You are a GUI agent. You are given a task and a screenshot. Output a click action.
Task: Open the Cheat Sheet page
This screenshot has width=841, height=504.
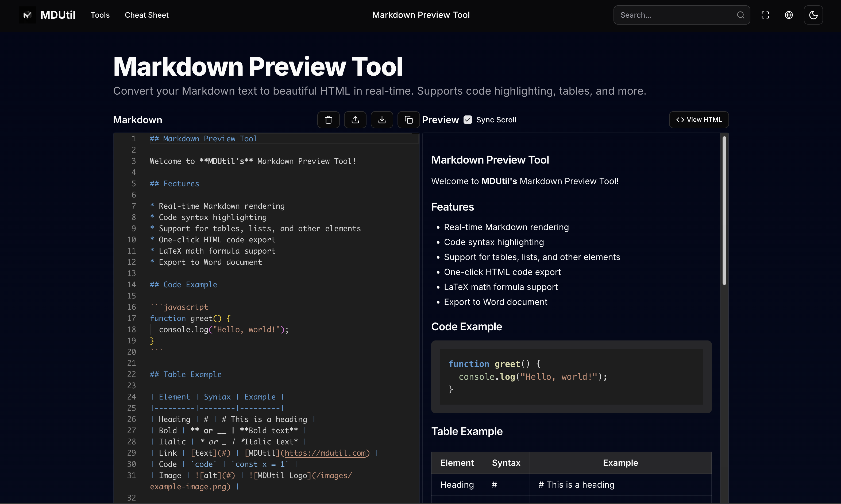146,15
